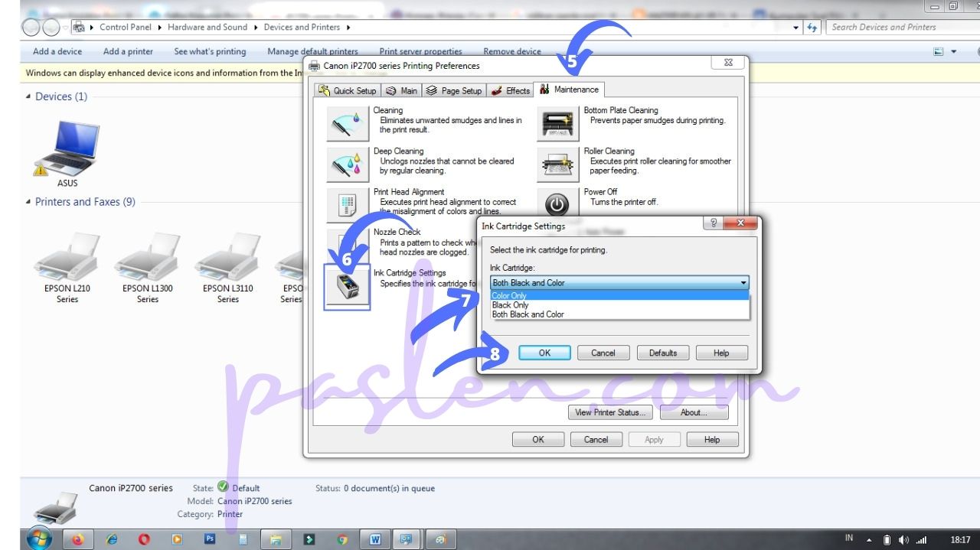Click the volume icon in system tray
Screen dimensions: 980x550
903,539
